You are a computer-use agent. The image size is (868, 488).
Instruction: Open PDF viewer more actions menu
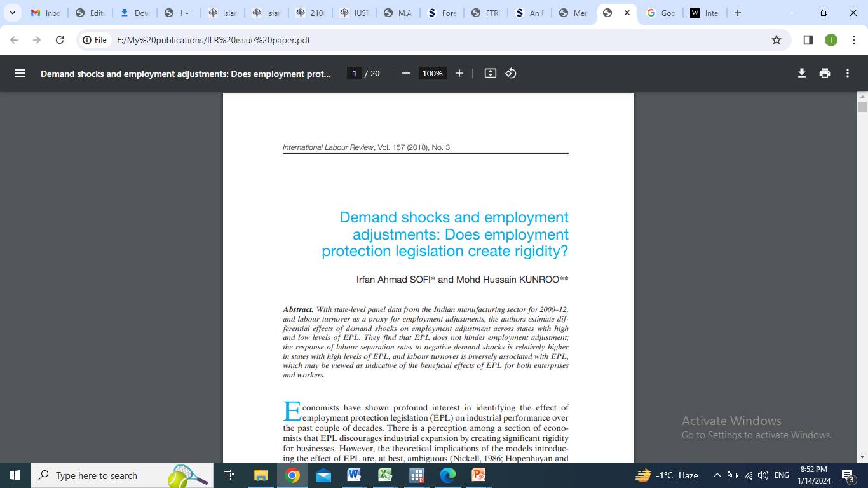(x=848, y=73)
